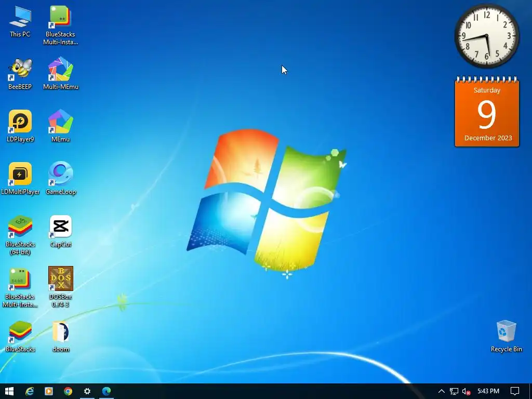Launch Google Chrome from the taskbar
This screenshot has width=532, height=399.
[68, 391]
